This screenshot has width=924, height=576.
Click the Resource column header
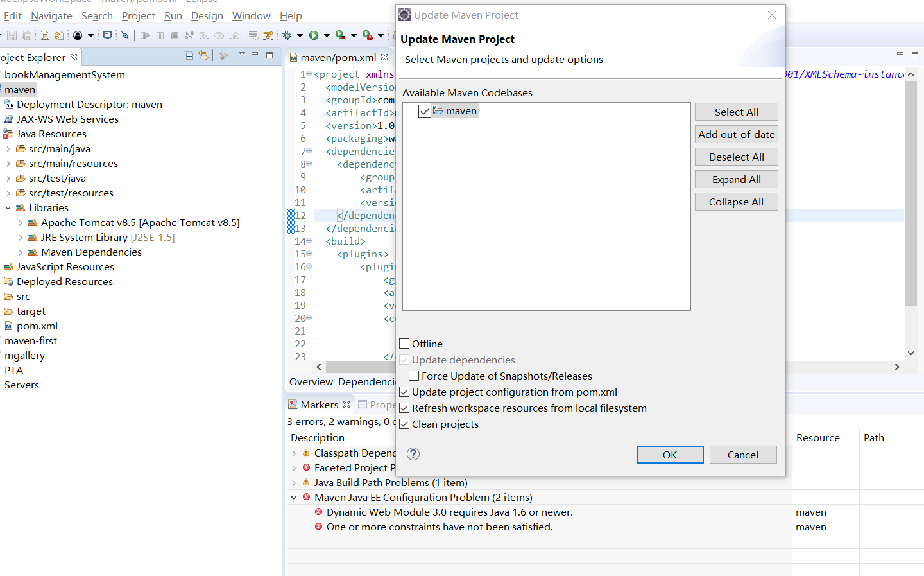click(818, 438)
